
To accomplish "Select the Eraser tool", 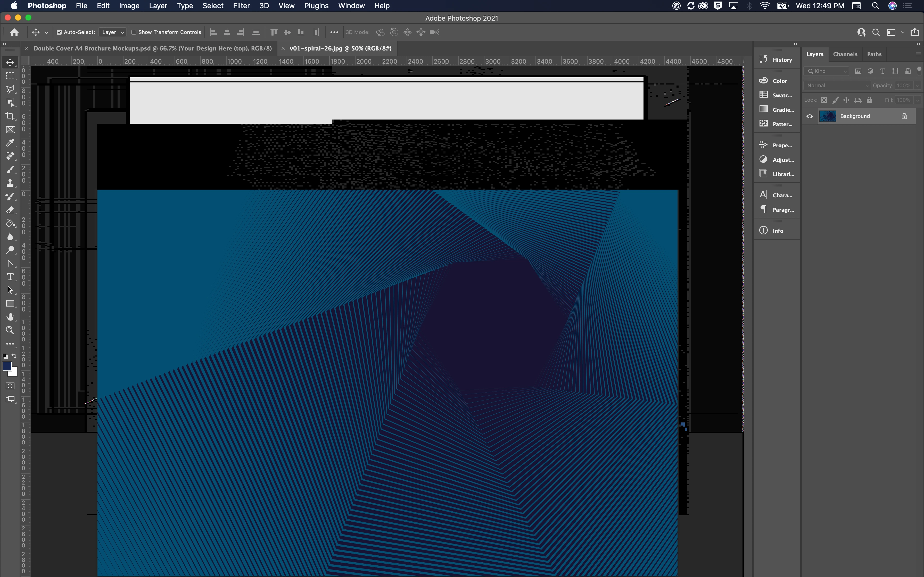I will coord(10,210).
